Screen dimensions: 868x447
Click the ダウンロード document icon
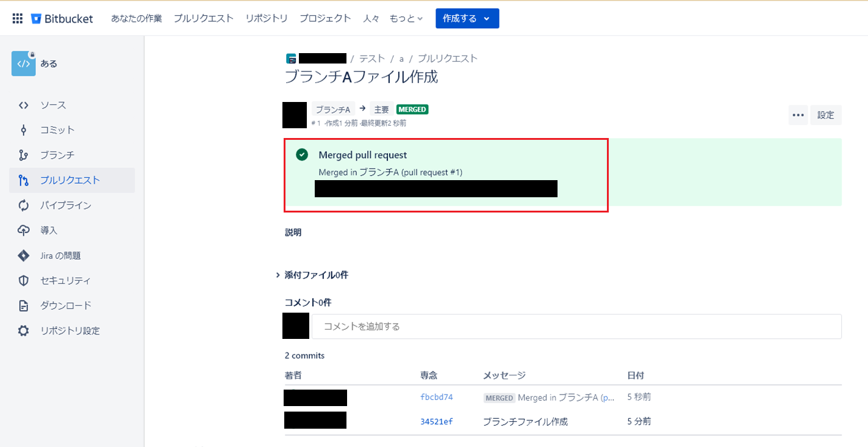pos(23,305)
